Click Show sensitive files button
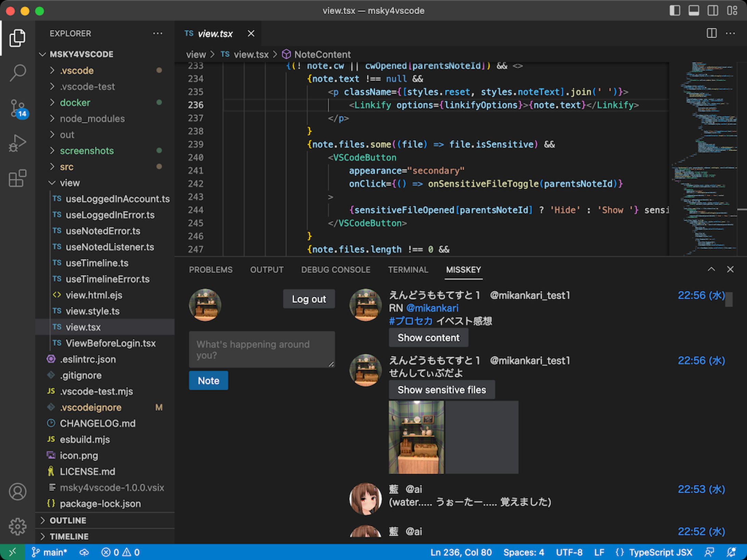The height and width of the screenshot is (560, 747). tap(441, 390)
